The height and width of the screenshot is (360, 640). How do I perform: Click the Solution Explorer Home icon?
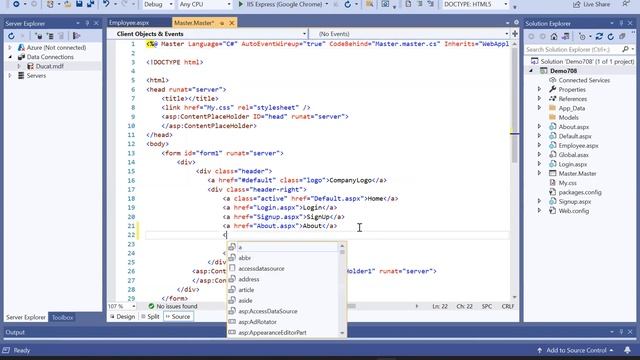tap(554, 36)
